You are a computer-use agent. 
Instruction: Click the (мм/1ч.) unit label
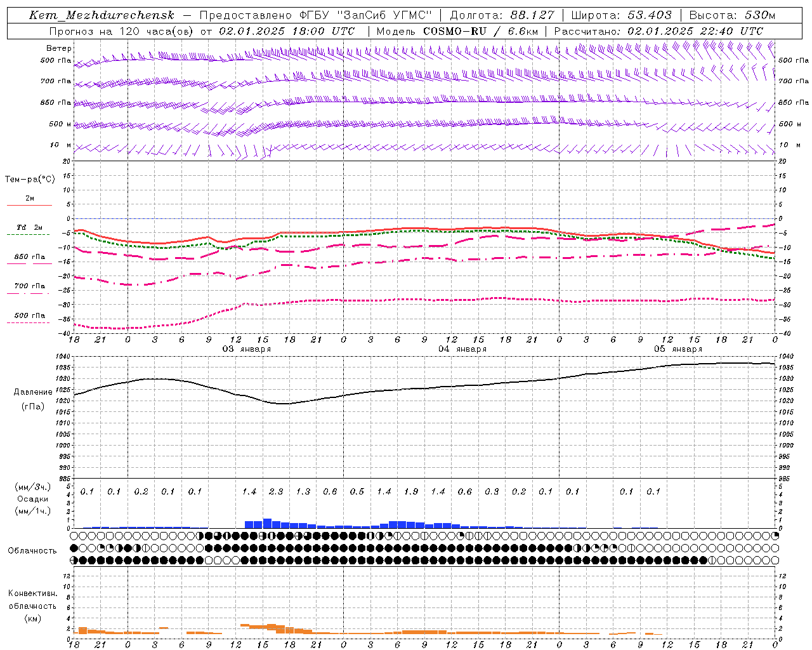click(33, 511)
